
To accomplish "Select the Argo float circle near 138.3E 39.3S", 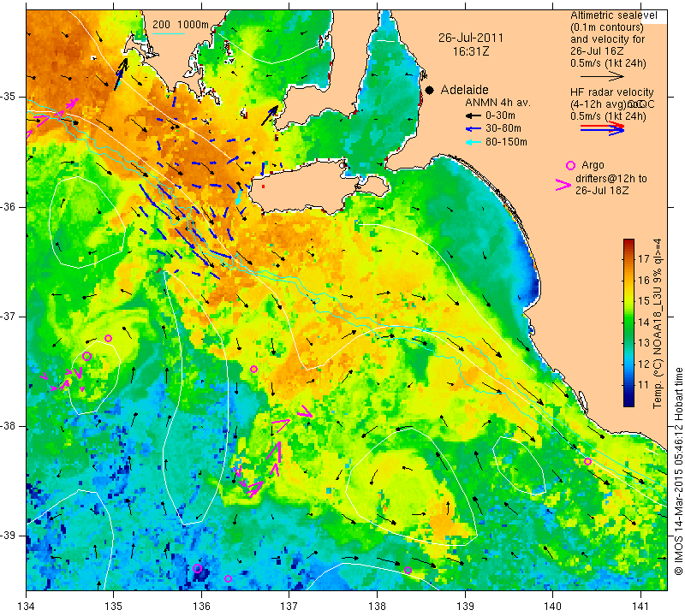I will 408,570.
